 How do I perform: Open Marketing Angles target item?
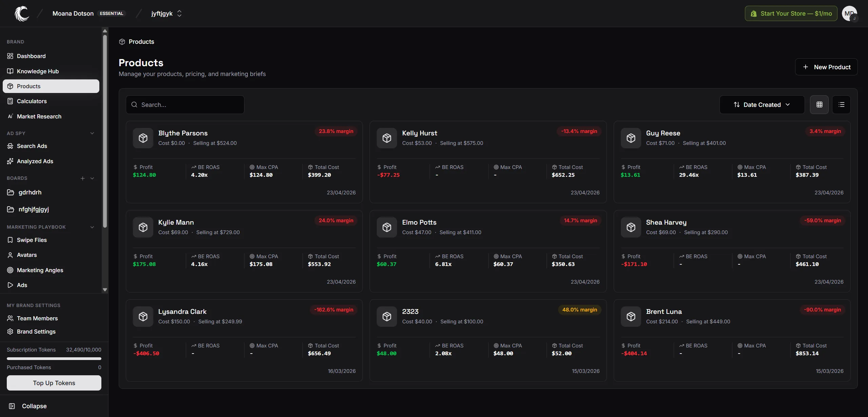pyautogui.click(x=51, y=270)
